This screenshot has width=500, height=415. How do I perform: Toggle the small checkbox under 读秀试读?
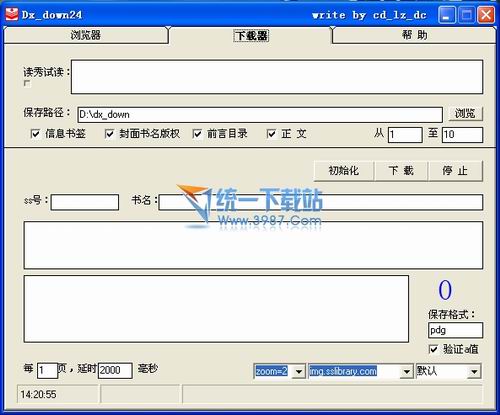click(27, 83)
